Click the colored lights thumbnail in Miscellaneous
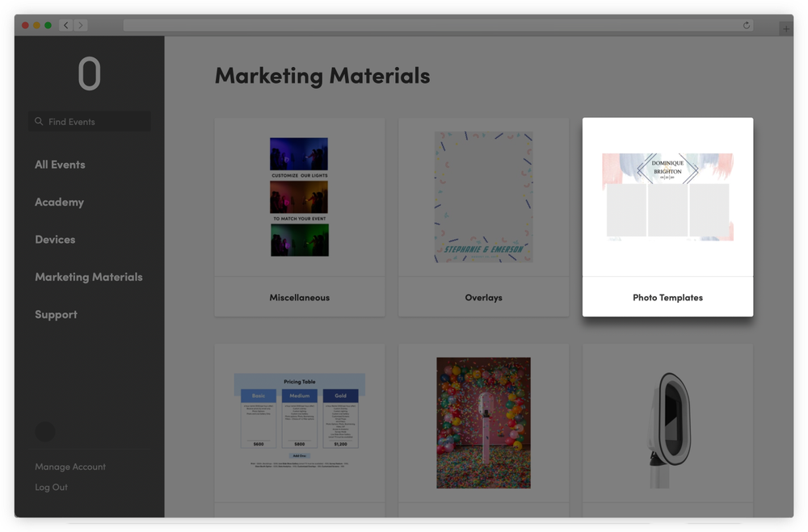Screen dimensions: 808x532 pos(300,197)
